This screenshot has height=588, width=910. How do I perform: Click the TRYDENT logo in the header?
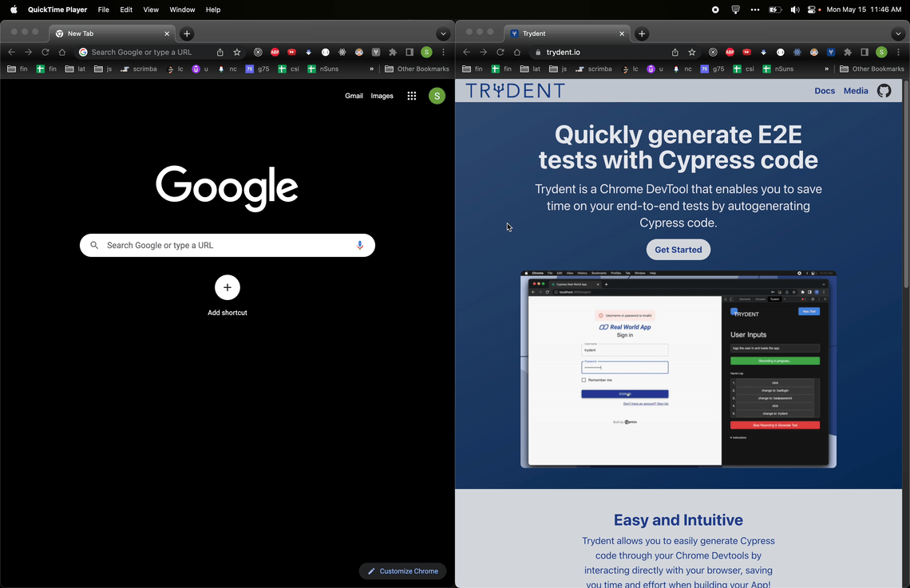click(516, 90)
